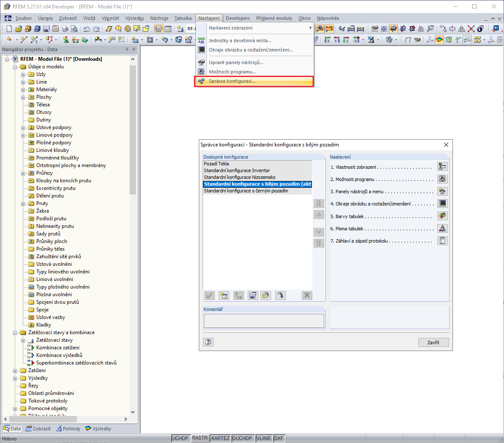The height and width of the screenshot is (443, 504).
Task: Expand the Uzly tree node
Action: click(x=23, y=75)
